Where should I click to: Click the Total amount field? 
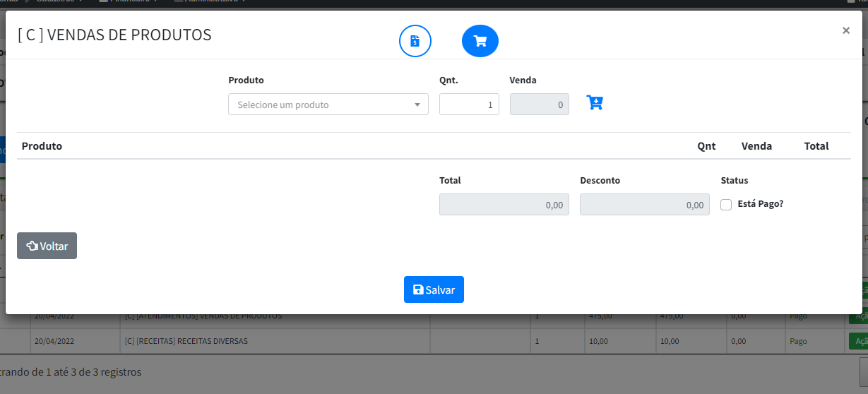click(504, 205)
